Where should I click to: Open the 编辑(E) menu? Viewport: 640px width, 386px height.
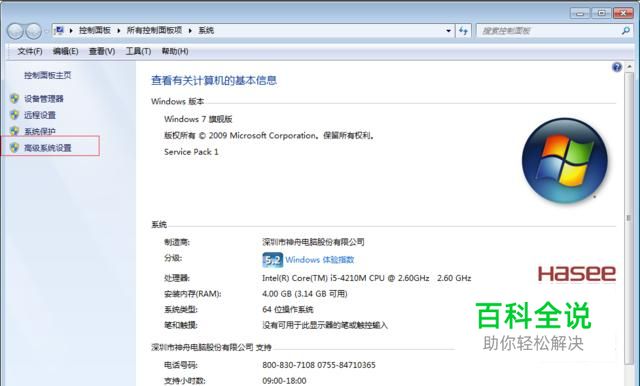(x=65, y=51)
